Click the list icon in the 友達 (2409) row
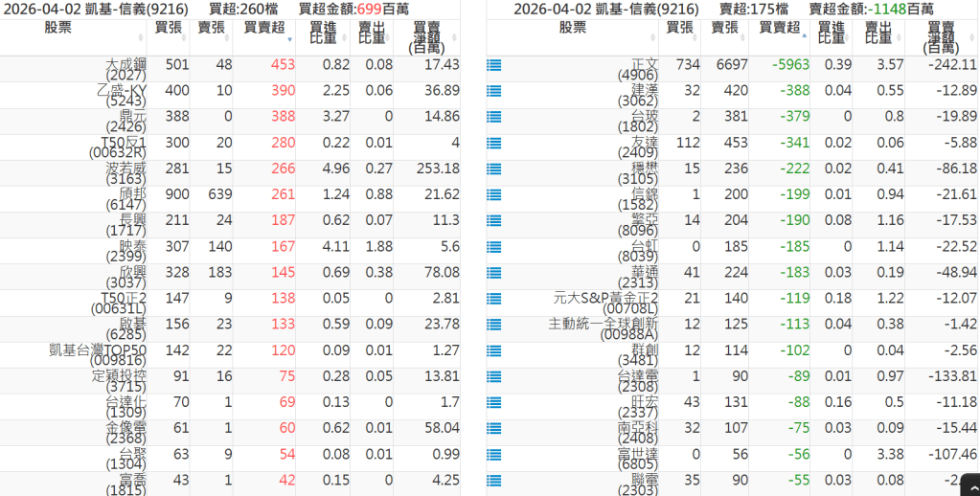Image resolution: width=980 pixels, height=496 pixels. (494, 143)
